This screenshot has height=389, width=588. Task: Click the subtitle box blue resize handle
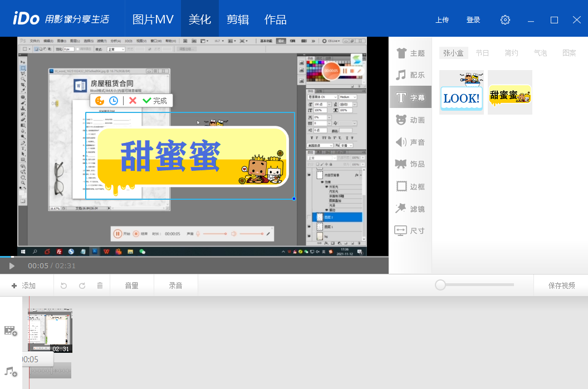[294, 199]
